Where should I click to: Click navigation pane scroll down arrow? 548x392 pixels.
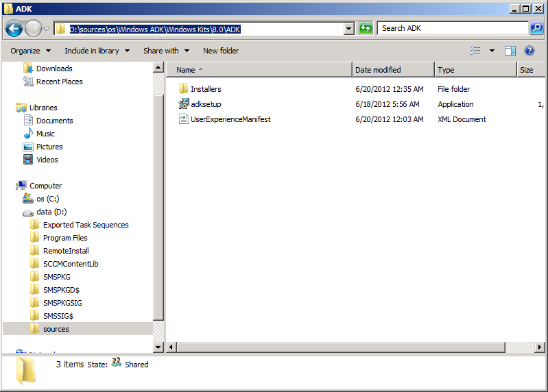coord(158,347)
